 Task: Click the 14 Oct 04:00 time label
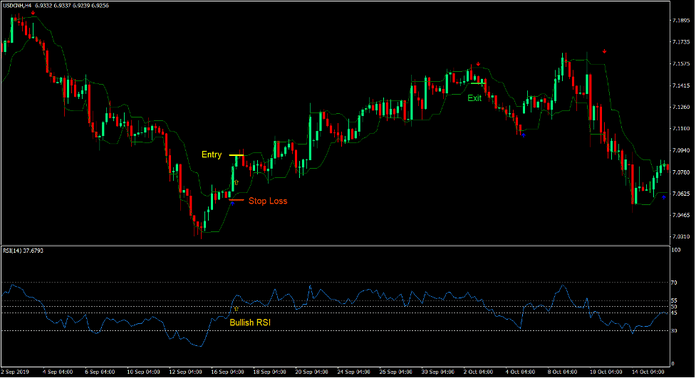[648, 372]
